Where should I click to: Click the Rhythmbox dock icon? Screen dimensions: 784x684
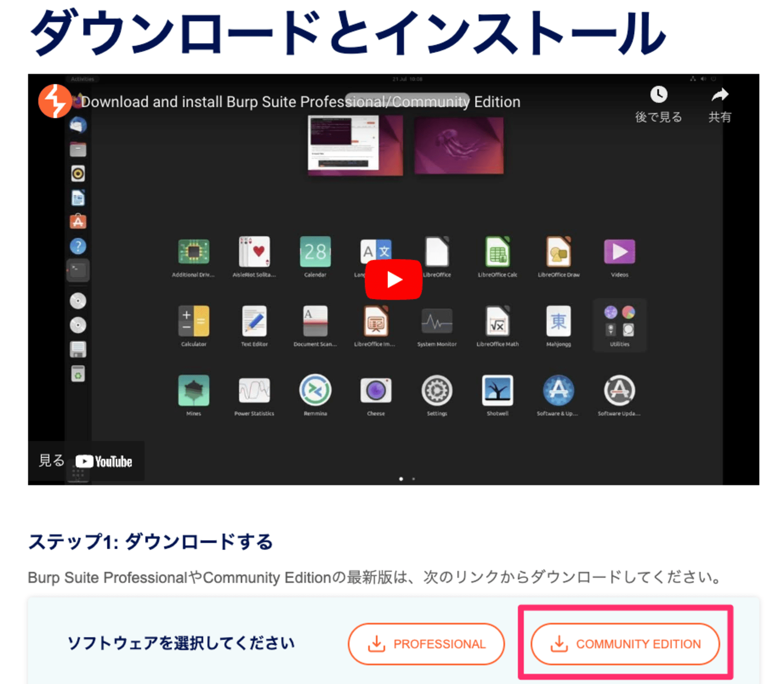(x=78, y=173)
